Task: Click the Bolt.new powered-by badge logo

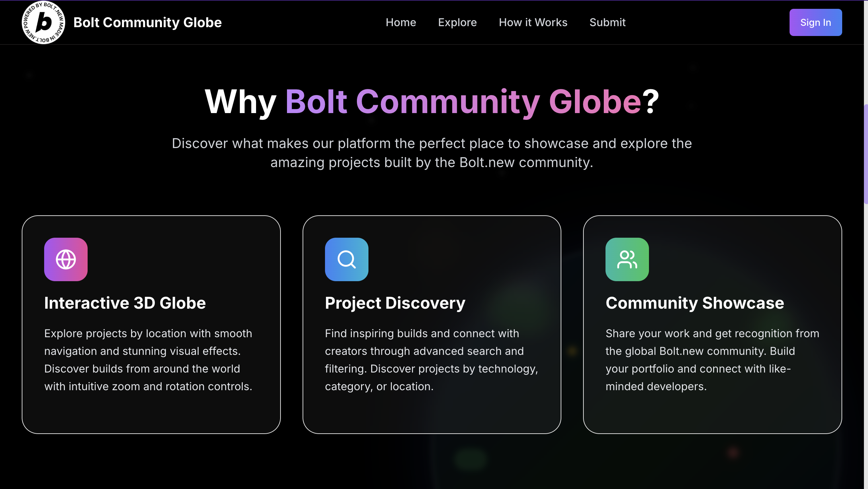Action: click(43, 22)
